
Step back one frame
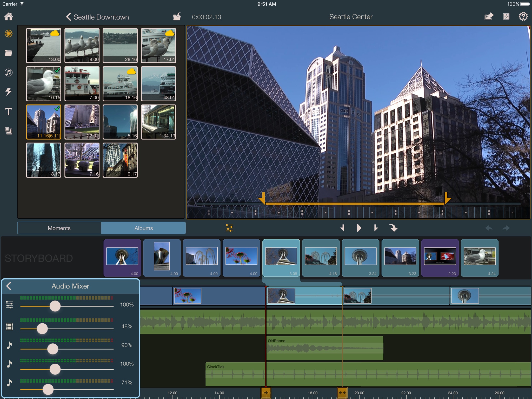[343, 228]
